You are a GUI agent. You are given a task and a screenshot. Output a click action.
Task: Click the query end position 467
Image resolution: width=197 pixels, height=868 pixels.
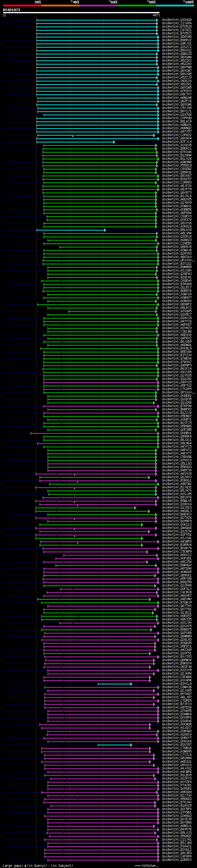point(155,15)
